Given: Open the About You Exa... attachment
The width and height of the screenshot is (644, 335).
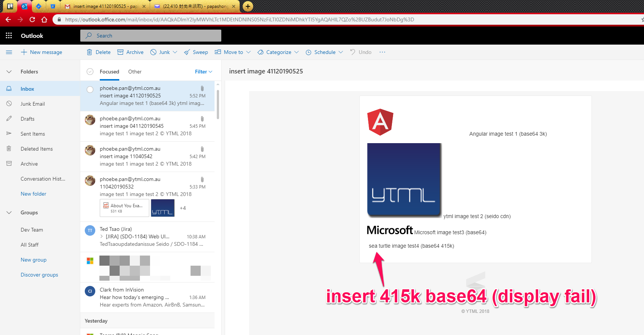Looking at the screenshot, I should [x=125, y=208].
